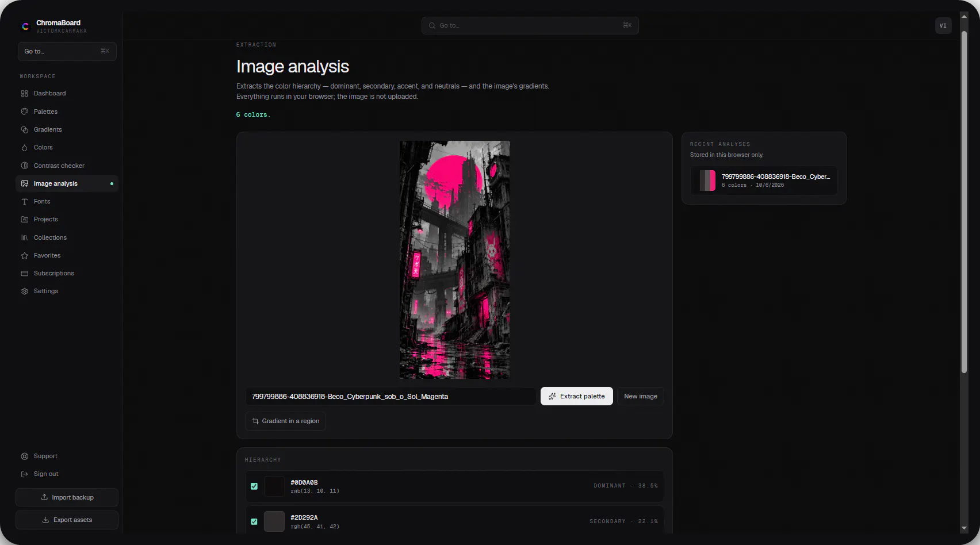Open the recent analysis 799799886-408836918-Beco_Cyber entry

764,181
